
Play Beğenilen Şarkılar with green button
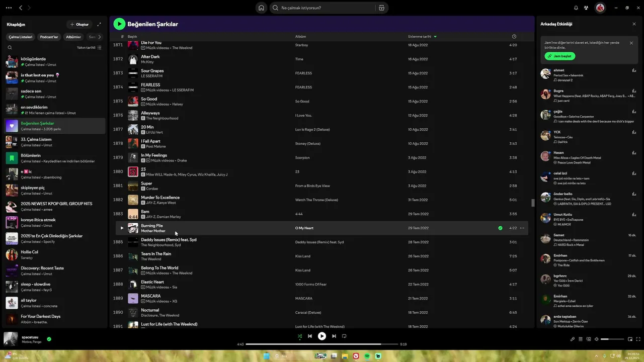[x=119, y=24]
